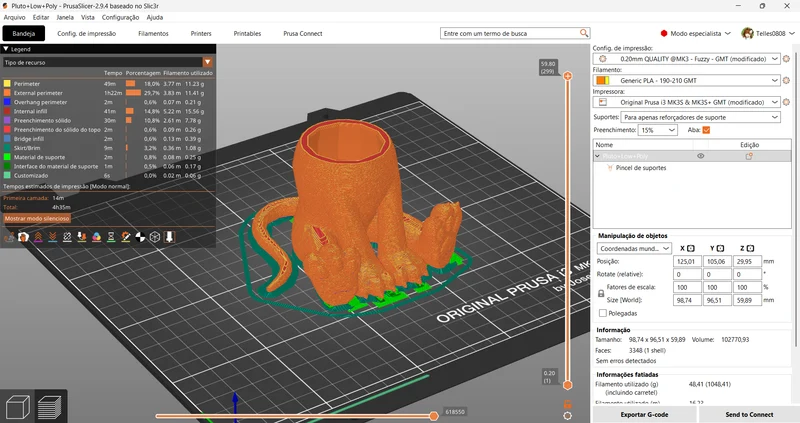The image size is (800, 423).
Task: Click the orange down-arrow legend view icon
Action: (82, 237)
